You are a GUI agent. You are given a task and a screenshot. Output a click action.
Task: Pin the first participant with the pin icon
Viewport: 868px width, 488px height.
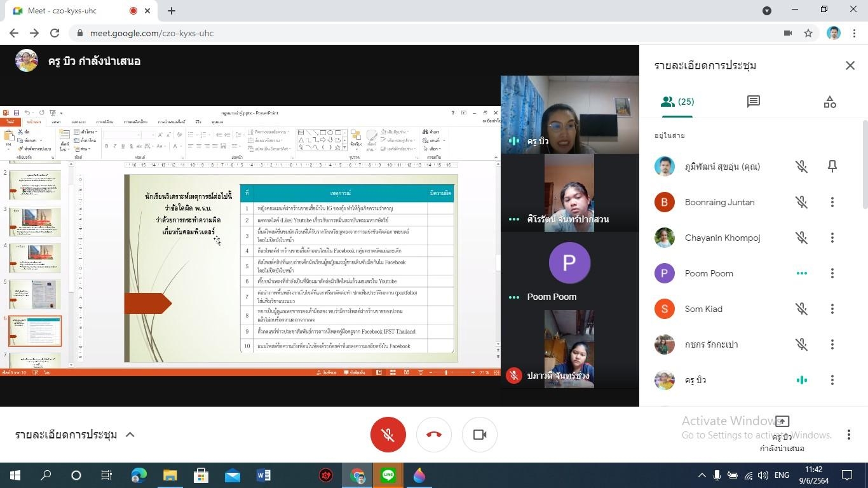click(832, 166)
